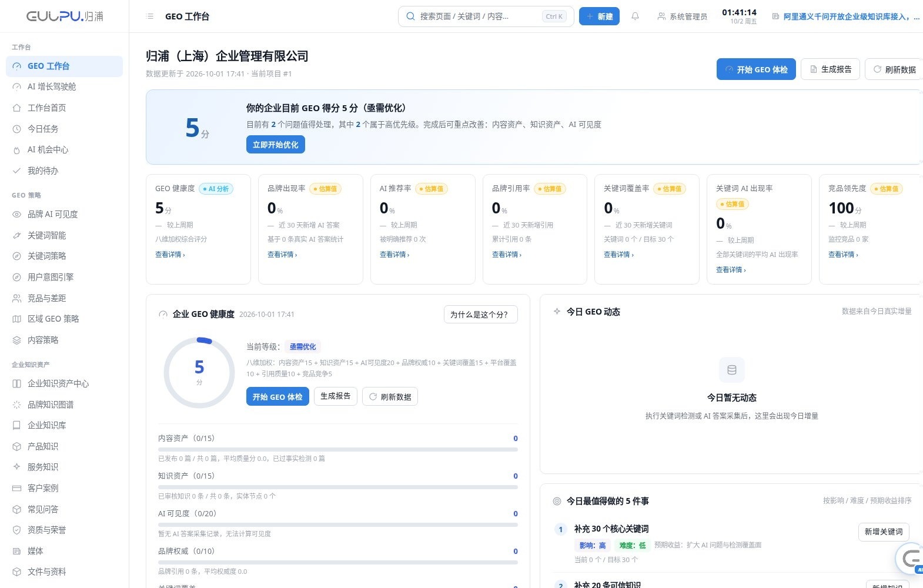This screenshot has height=588, width=923.
Task: Click 刷新数据 in the health panel
Action: [x=390, y=397]
